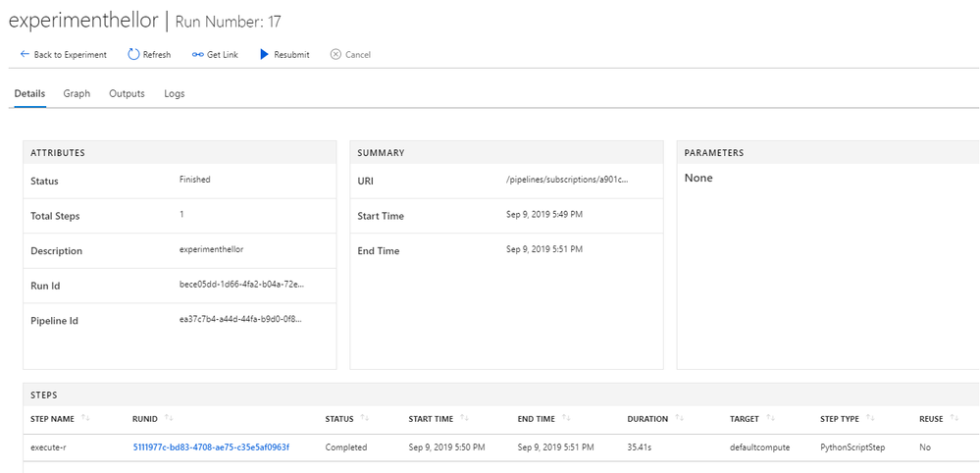Sort steps by Step Name column
This screenshot has width=980, height=473.
coord(85,419)
